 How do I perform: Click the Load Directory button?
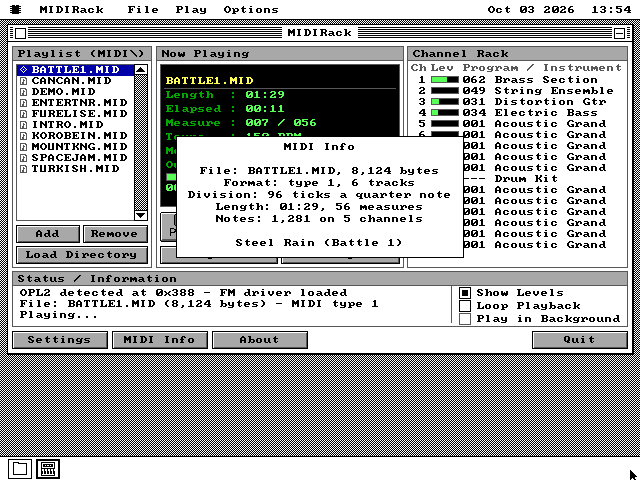[x=82, y=255]
